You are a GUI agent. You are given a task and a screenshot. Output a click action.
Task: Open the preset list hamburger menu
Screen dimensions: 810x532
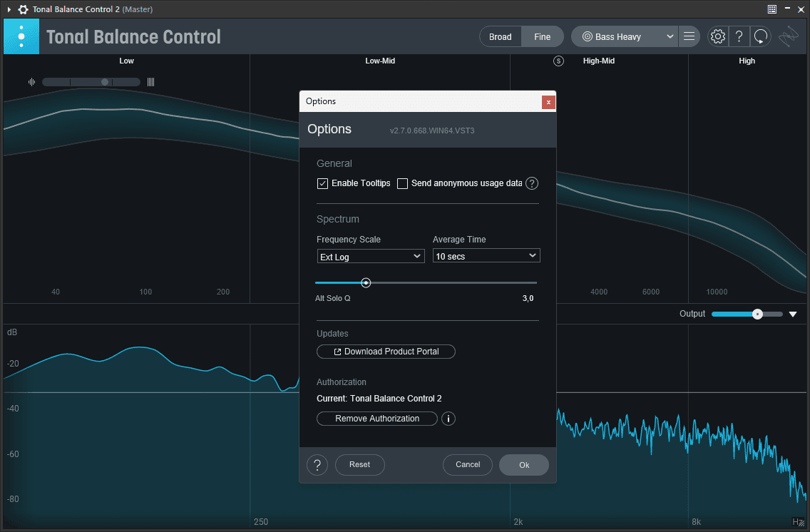(x=689, y=36)
